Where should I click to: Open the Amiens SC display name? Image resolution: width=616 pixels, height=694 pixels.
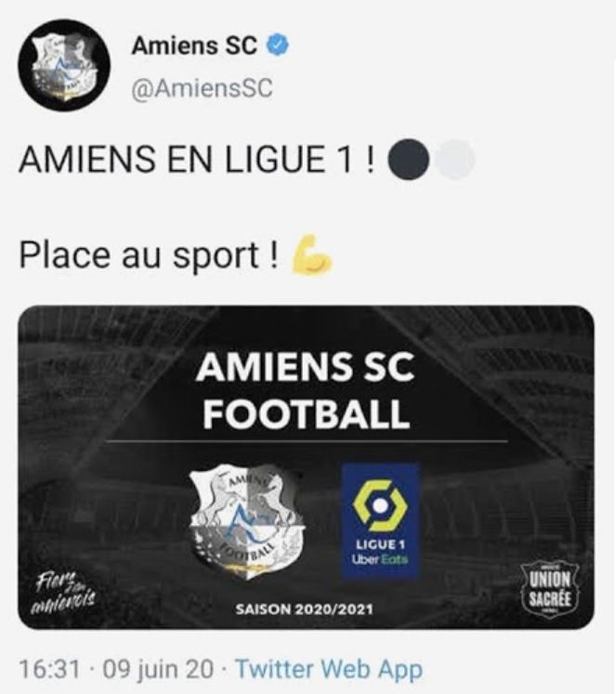click(x=194, y=45)
